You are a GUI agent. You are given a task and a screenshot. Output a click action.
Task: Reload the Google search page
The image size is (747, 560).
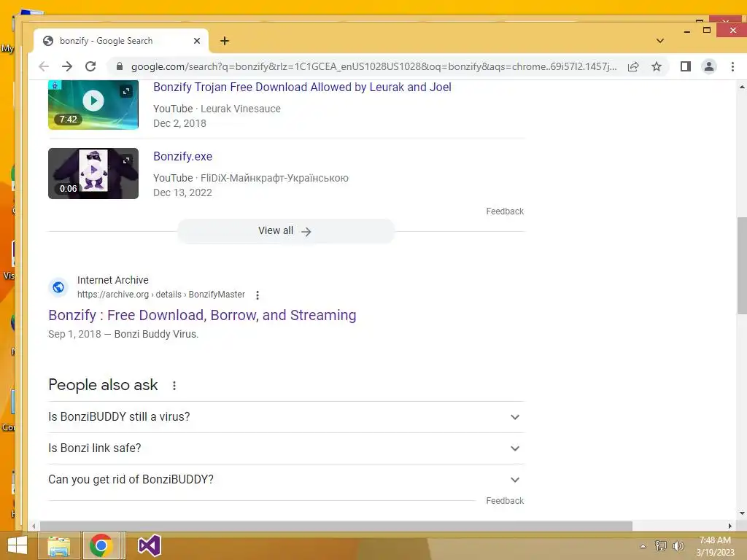pos(90,66)
